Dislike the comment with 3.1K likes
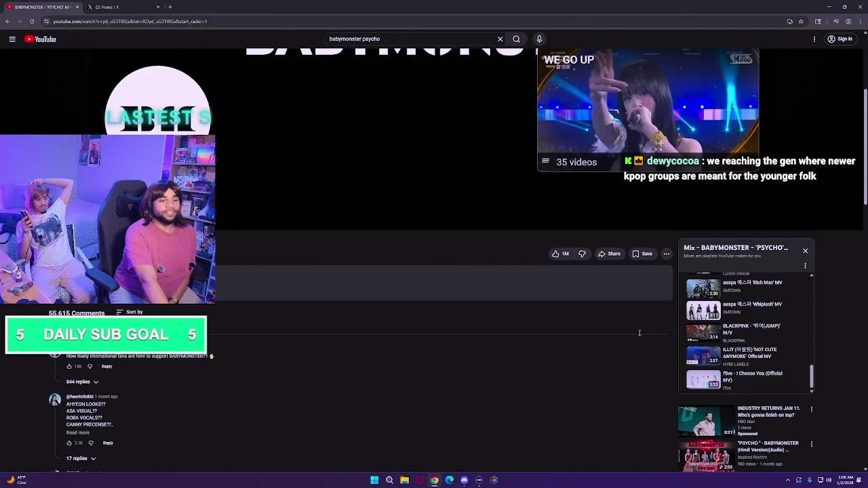Screen dimensions: 868x488 91,443
